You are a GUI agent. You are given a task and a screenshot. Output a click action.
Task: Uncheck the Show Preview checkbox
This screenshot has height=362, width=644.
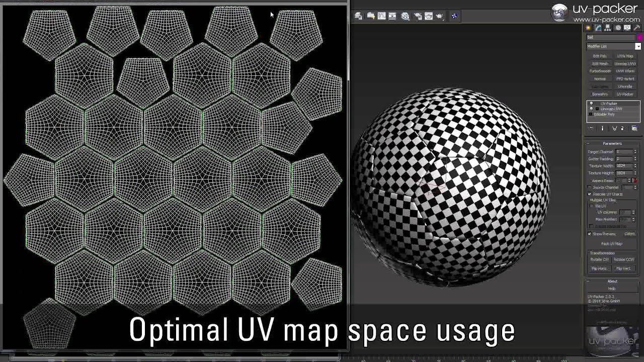pos(590,234)
